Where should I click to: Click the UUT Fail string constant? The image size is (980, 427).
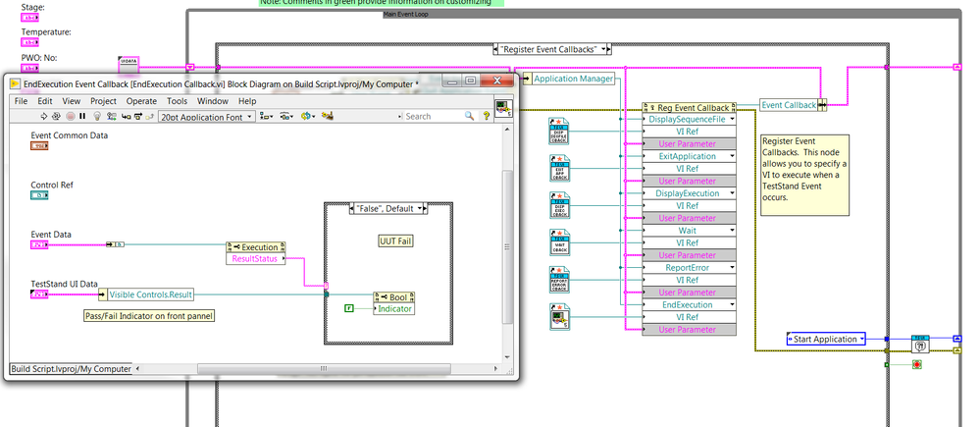[x=397, y=241]
